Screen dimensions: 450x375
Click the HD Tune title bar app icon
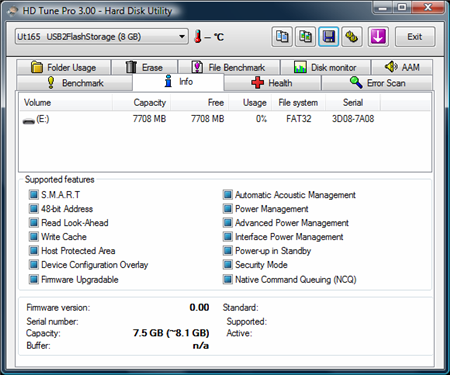pos(13,11)
